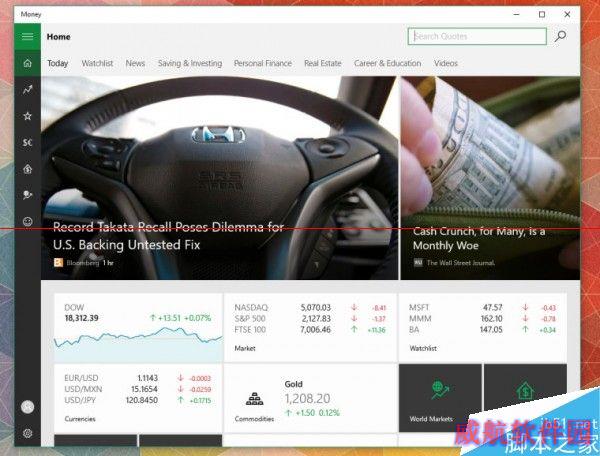Open the currency converter sidebar icon

pos(27,142)
